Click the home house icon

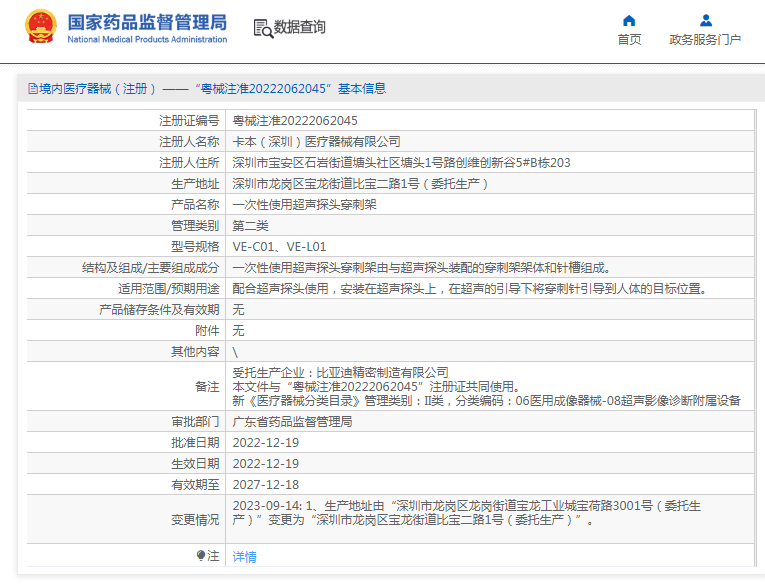coord(629,20)
